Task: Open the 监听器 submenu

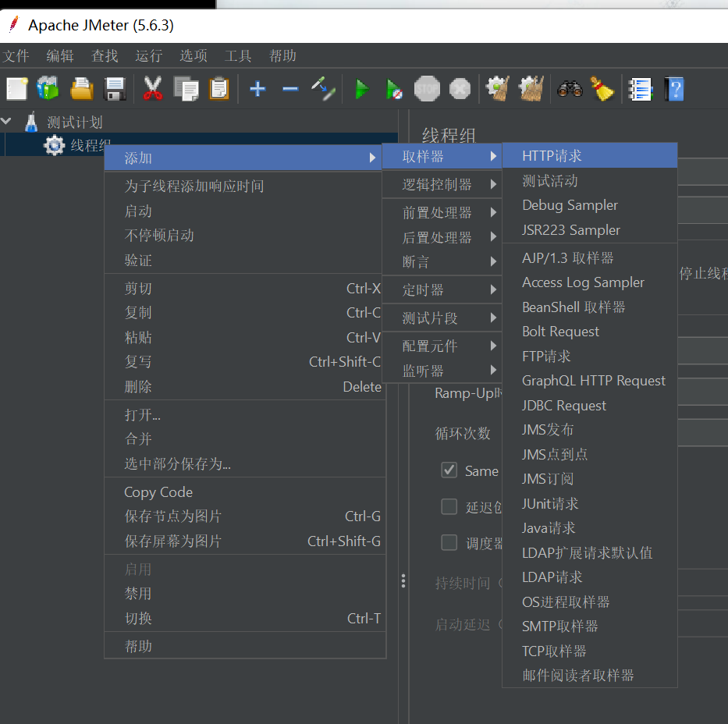Action: [x=442, y=371]
